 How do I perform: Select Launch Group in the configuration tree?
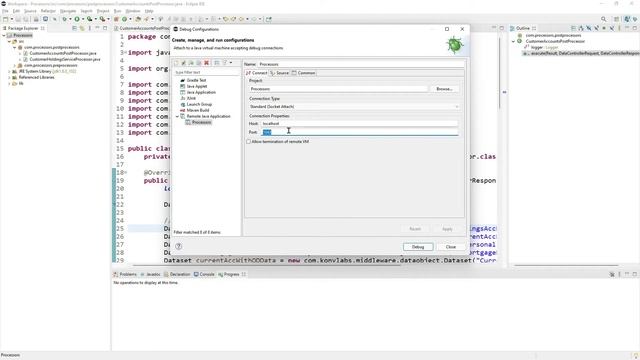[199, 104]
